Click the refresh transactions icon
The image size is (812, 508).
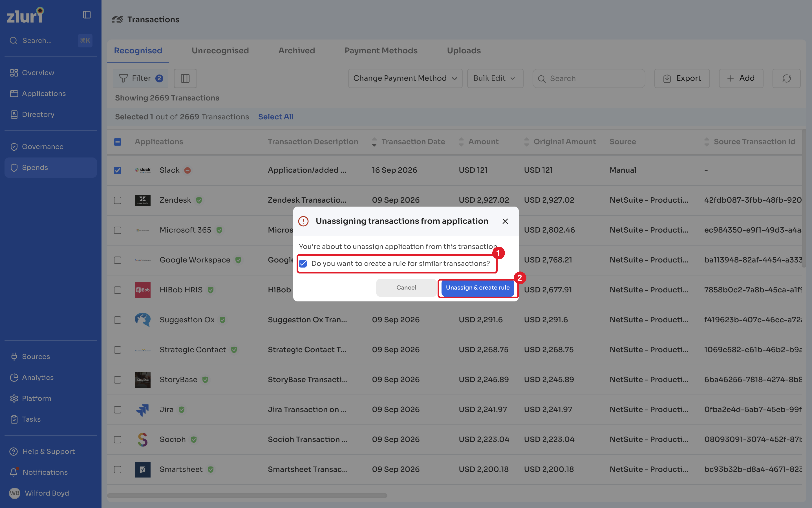(787, 78)
